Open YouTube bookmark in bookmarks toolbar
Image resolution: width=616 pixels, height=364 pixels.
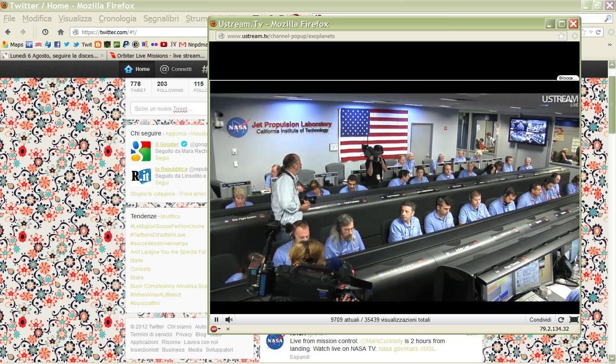click(164, 44)
